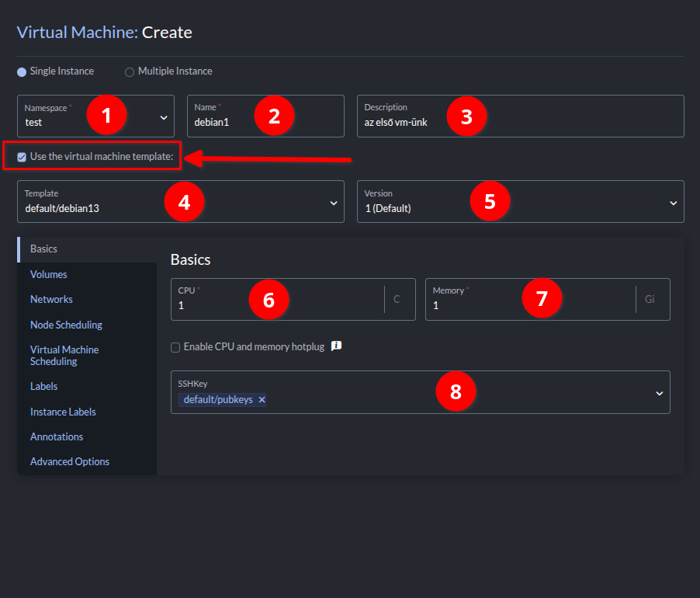
Task: Open the Advanced Options tab
Action: [70, 461]
